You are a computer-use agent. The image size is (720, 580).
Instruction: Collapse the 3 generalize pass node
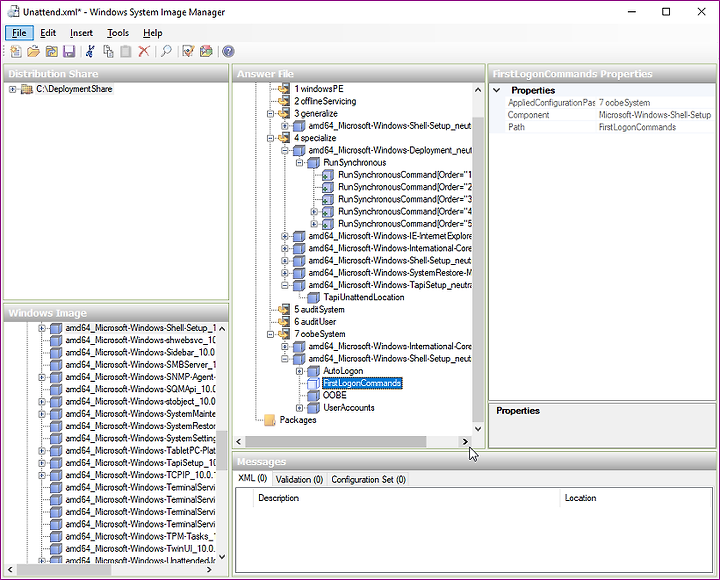(x=270, y=113)
